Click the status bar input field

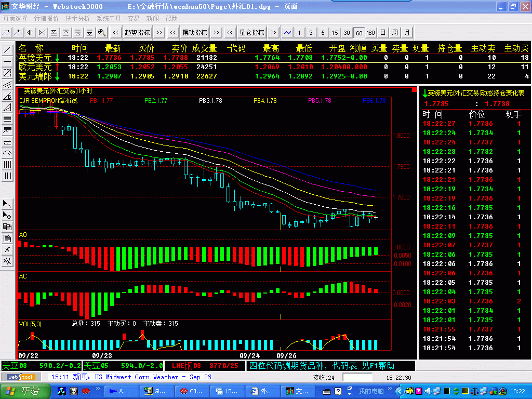357,377
